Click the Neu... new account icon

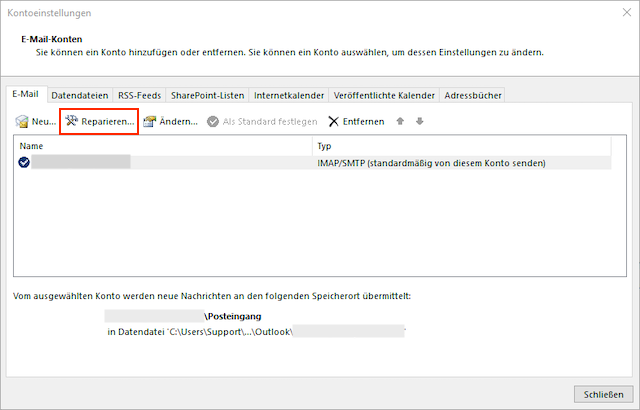point(22,122)
